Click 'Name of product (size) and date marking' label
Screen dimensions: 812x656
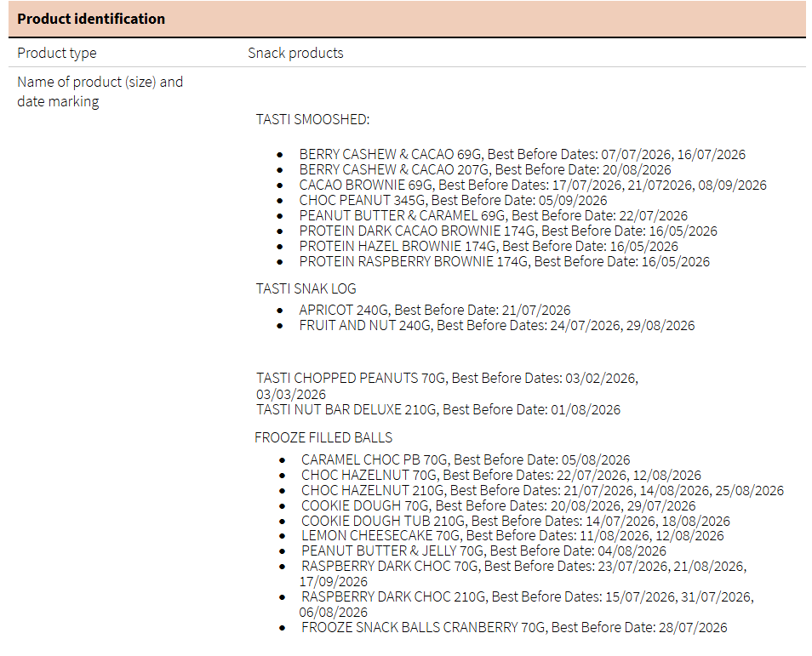(100, 92)
